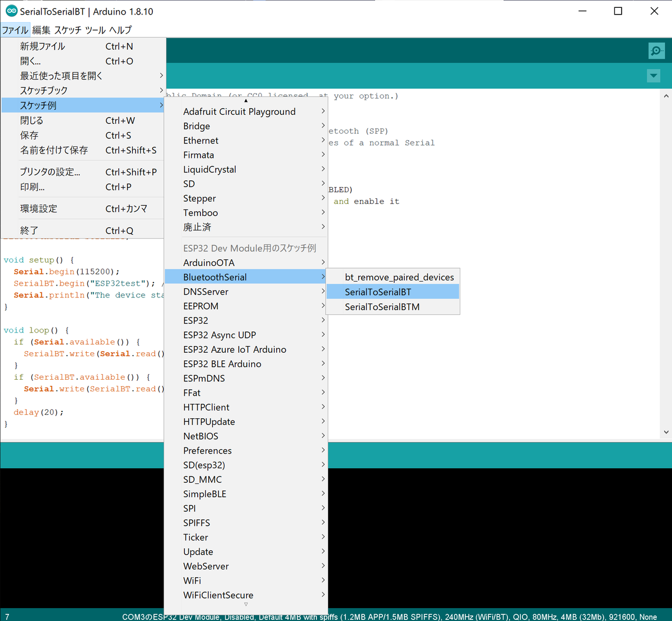
Task: Click editor scrollbar up arrow
Action: click(666, 96)
